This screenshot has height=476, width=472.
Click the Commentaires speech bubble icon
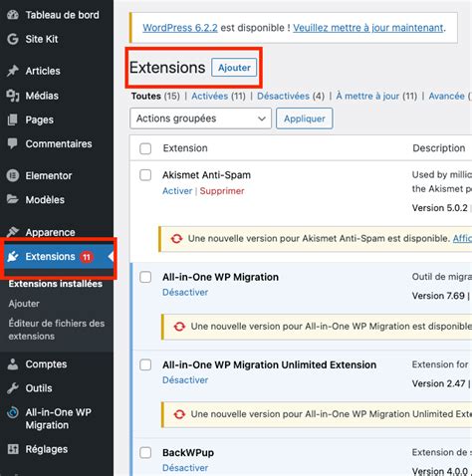pyautogui.click(x=13, y=143)
